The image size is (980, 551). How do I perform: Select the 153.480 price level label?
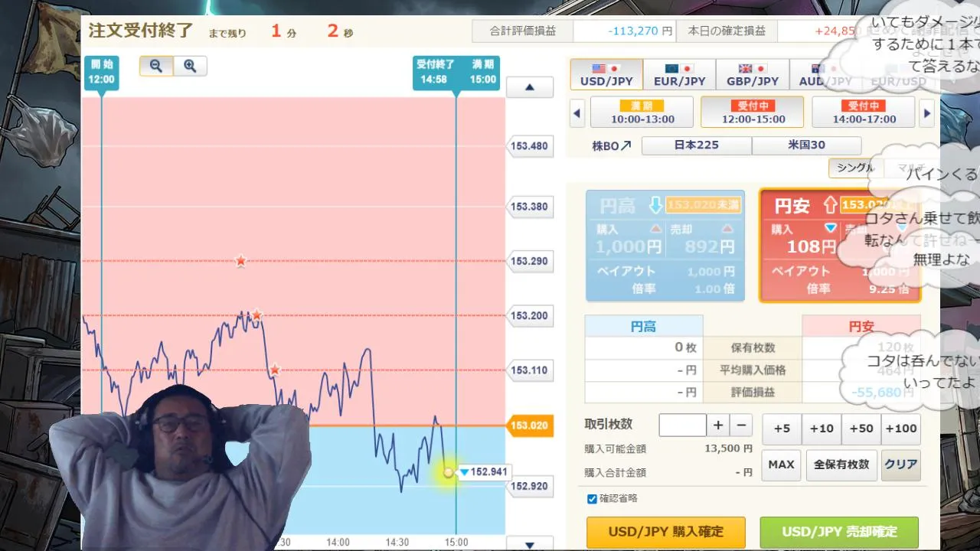coord(530,146)
